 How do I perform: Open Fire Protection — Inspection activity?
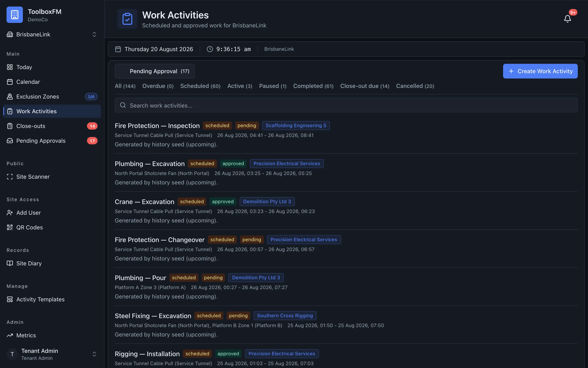(157, 126)
